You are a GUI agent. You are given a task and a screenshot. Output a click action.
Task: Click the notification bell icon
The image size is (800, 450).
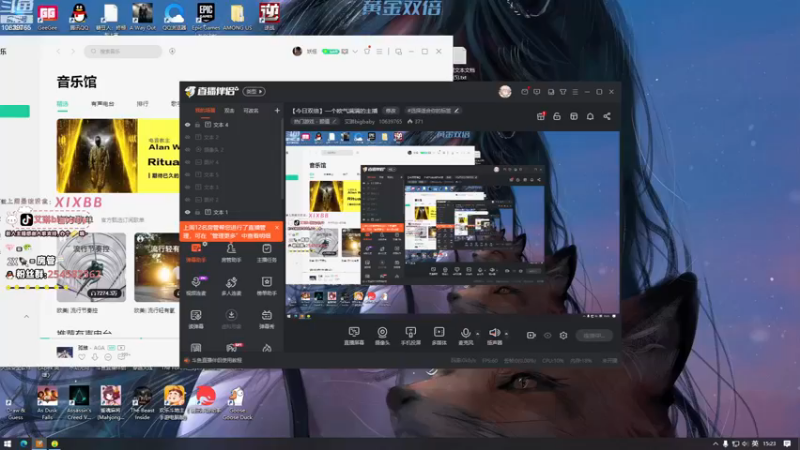pos(590,116)
